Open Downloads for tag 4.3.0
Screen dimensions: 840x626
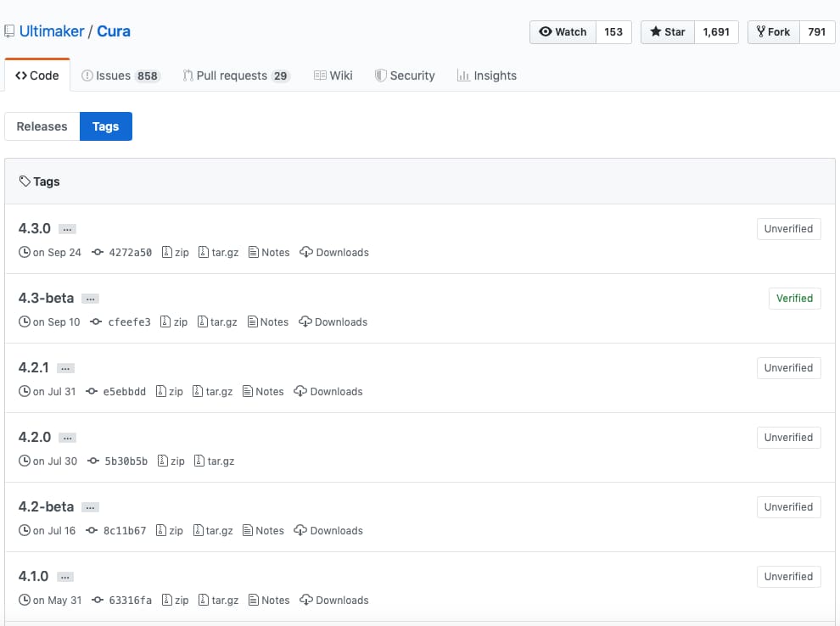pyautogui.click(x=334, y=252)
